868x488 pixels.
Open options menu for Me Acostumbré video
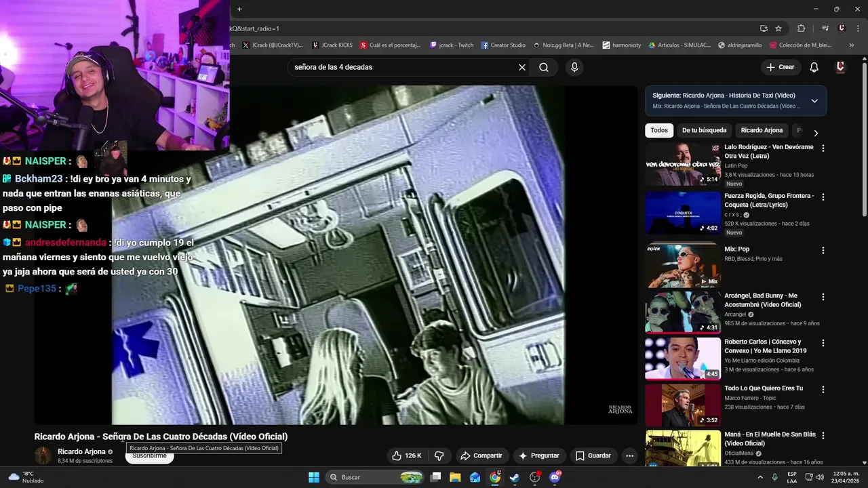coord(823,297)
